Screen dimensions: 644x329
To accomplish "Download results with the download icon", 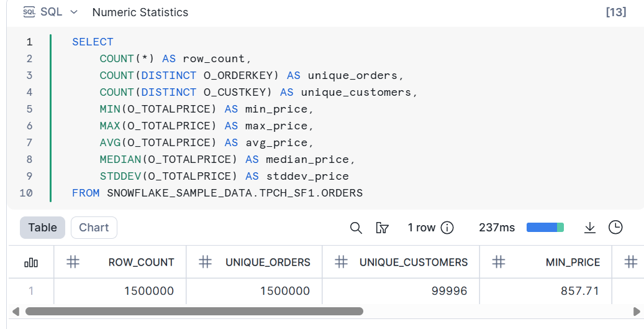I will 590,228.
